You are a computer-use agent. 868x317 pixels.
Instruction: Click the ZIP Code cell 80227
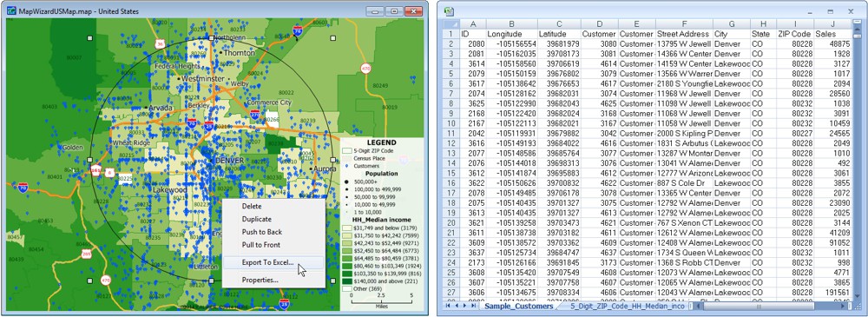(x=795, y=133)
